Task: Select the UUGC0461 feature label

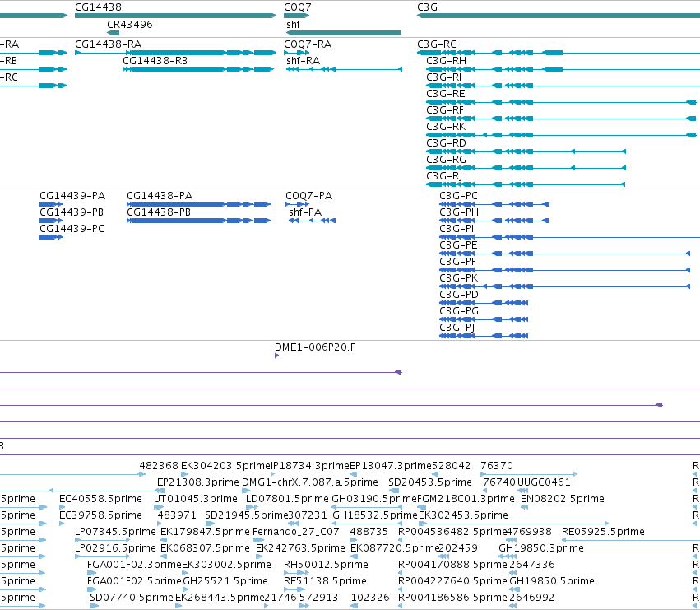Action: (544, 482)
